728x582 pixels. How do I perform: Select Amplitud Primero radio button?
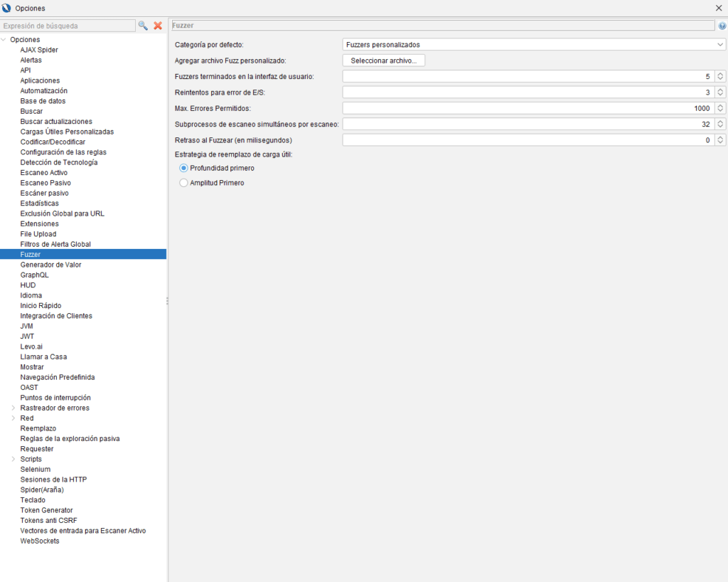coord(184,183)
